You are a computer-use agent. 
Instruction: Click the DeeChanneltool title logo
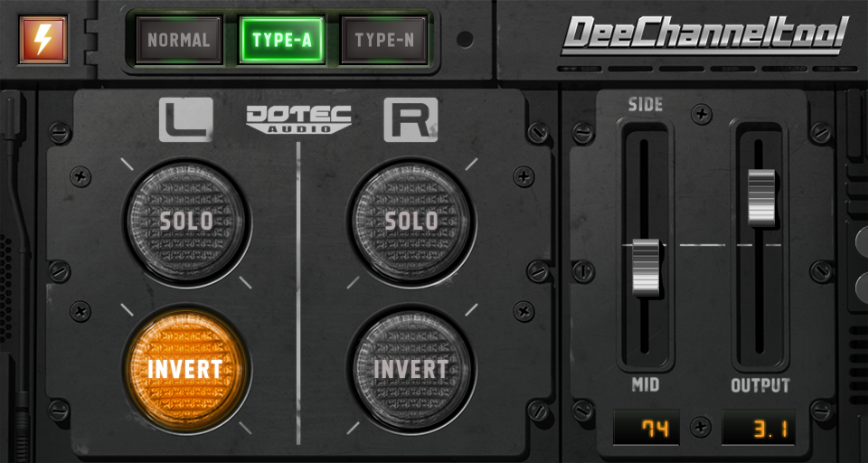704,35
